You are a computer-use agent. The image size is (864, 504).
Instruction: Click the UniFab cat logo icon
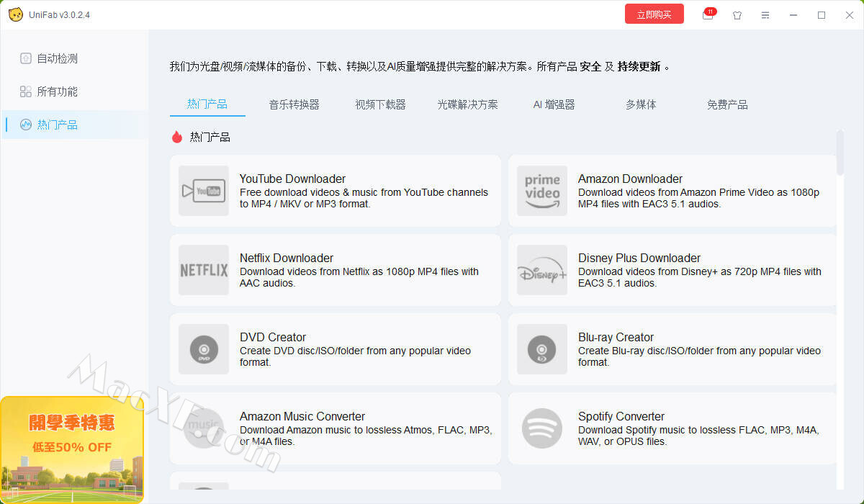click(x=15, y=14)
